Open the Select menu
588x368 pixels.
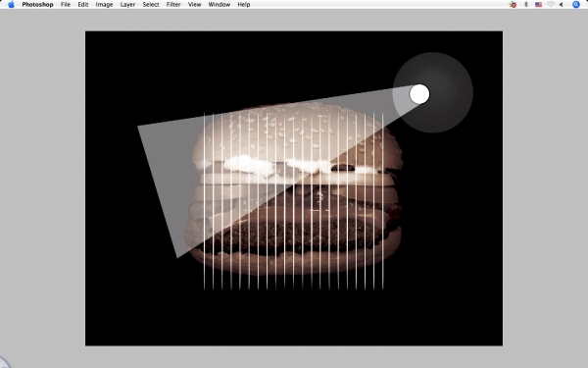point(151,5)
